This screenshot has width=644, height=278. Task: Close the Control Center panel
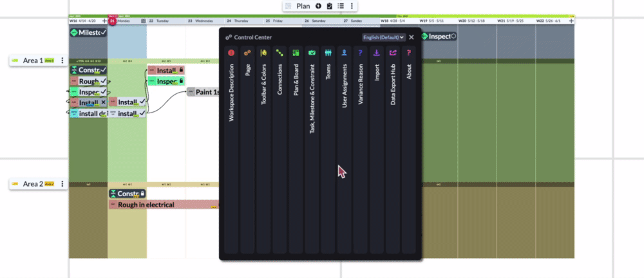click(412, 37)
